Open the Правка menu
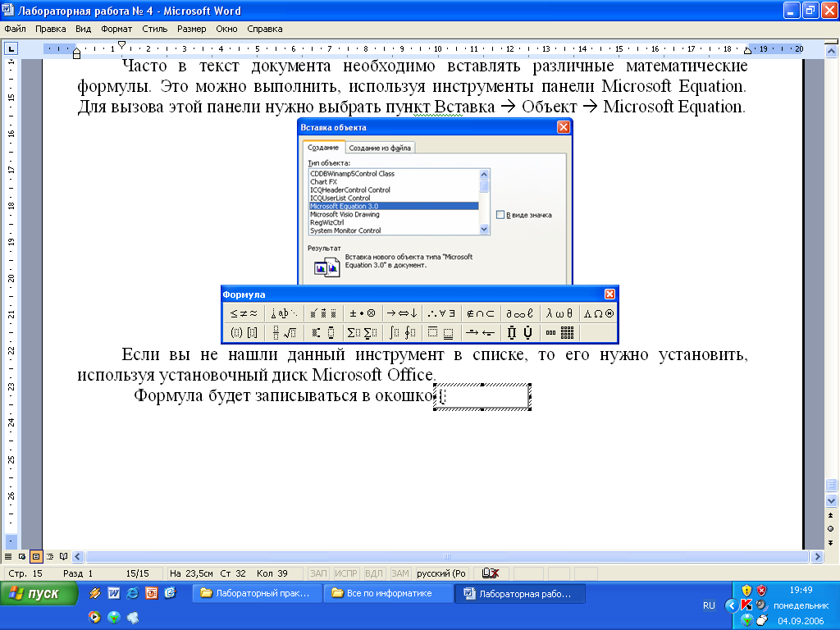The image size is (840, 630). pos(50,29)
